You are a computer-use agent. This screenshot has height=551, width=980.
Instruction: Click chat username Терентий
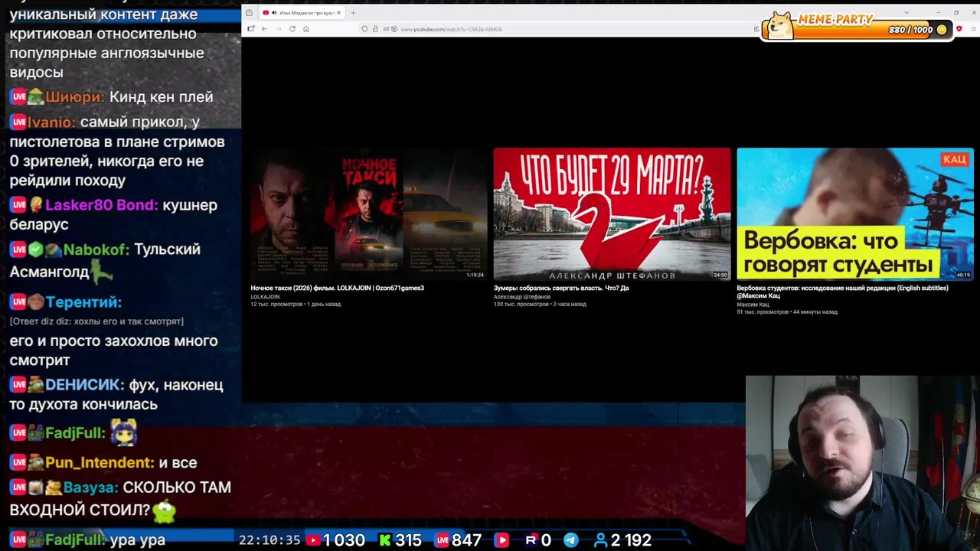tap(83, 302)
